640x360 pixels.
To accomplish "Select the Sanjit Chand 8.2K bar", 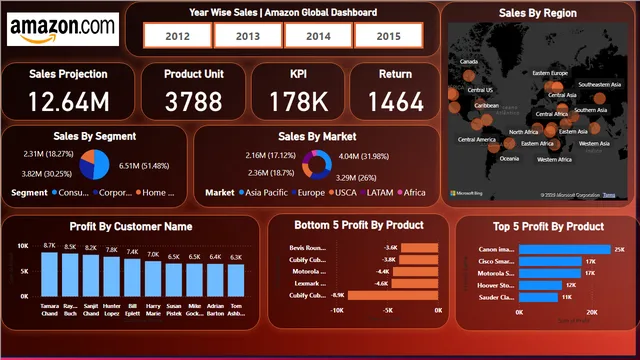I will (x=91, y=276).
